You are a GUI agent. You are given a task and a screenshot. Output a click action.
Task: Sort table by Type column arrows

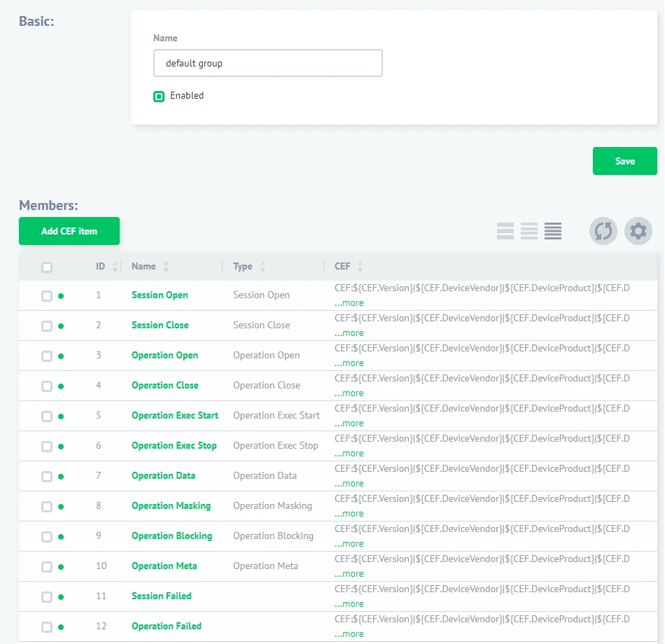click(262, 267)
